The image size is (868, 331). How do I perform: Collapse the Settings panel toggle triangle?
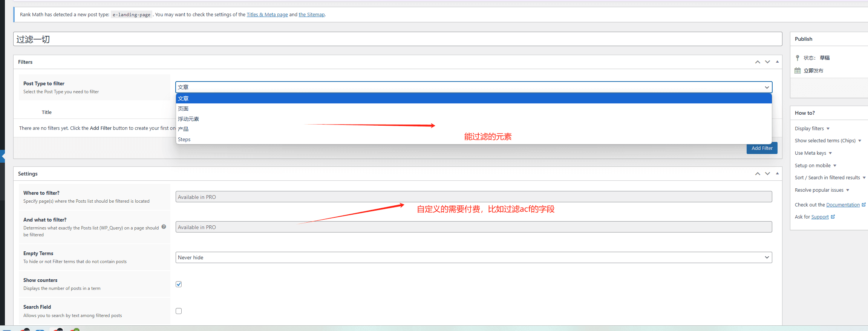click(777, 173)
